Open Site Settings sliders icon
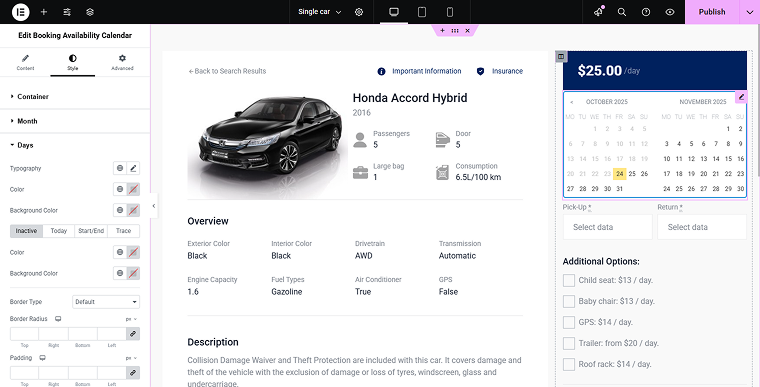The height and width of the screenshot is (387, 760). [67, 12]
